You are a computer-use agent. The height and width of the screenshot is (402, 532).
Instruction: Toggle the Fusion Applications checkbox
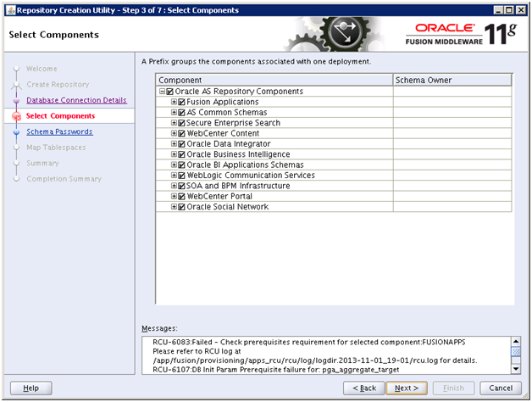[181, 102]
